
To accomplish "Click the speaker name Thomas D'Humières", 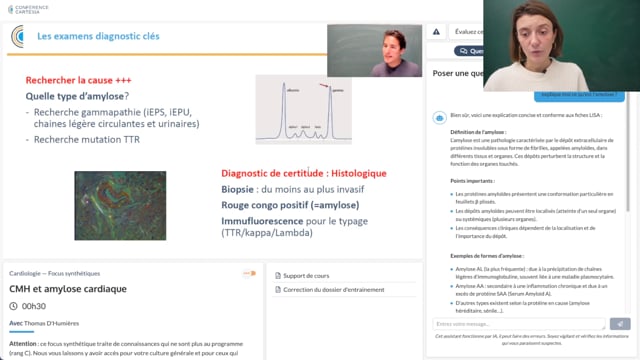I will [x=51, y=323].
